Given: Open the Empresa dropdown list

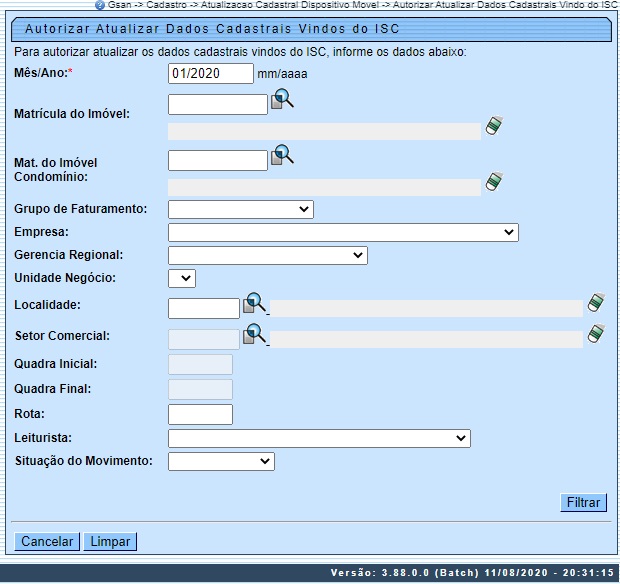Looking at the screenshot, I should (343, 232).
